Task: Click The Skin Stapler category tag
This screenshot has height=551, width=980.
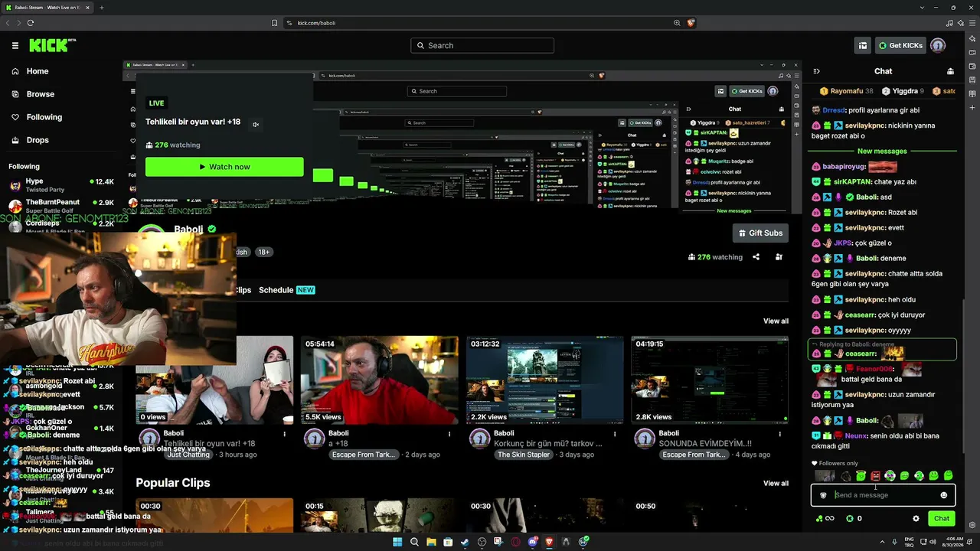Action: [x=524, y=455]
